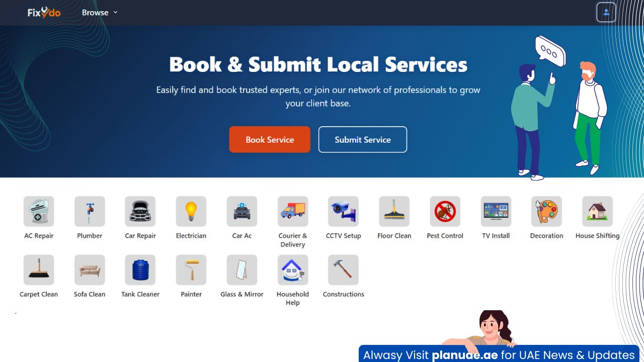Expand the Browse dropdown menu
The width and height of the screenshot is (644, 362).
coord(100,13)
